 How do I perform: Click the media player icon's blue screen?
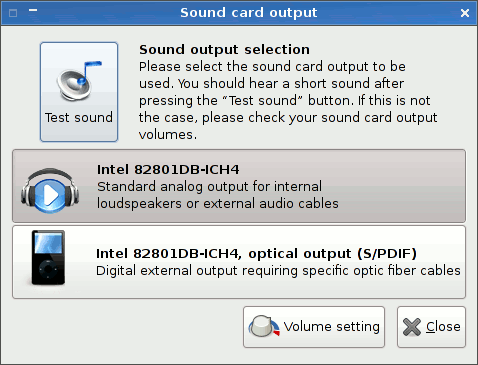tap(48, 243)
